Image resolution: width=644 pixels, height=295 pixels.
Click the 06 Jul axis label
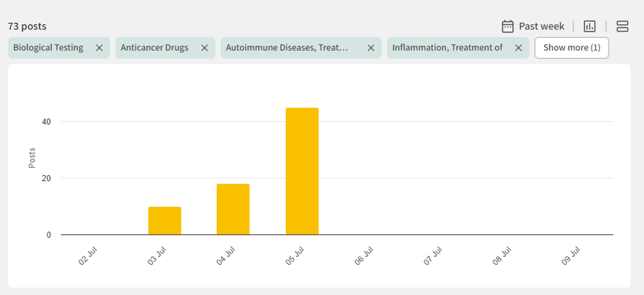[x=365, y=256]
